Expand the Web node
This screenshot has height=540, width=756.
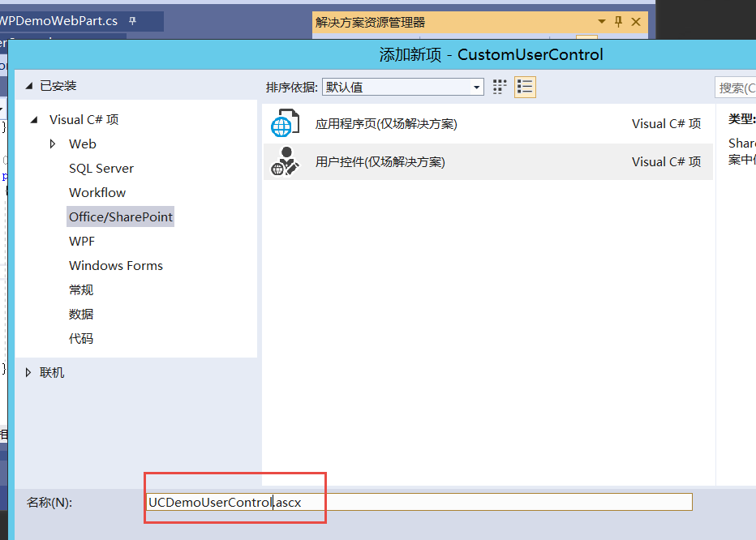click(x=53, y=144)
